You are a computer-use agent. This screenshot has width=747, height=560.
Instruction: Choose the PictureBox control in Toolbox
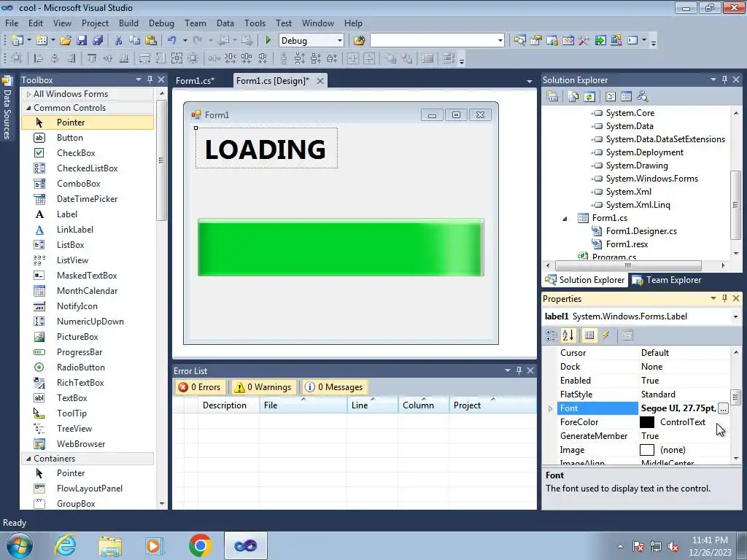click(x=77, y=337)
